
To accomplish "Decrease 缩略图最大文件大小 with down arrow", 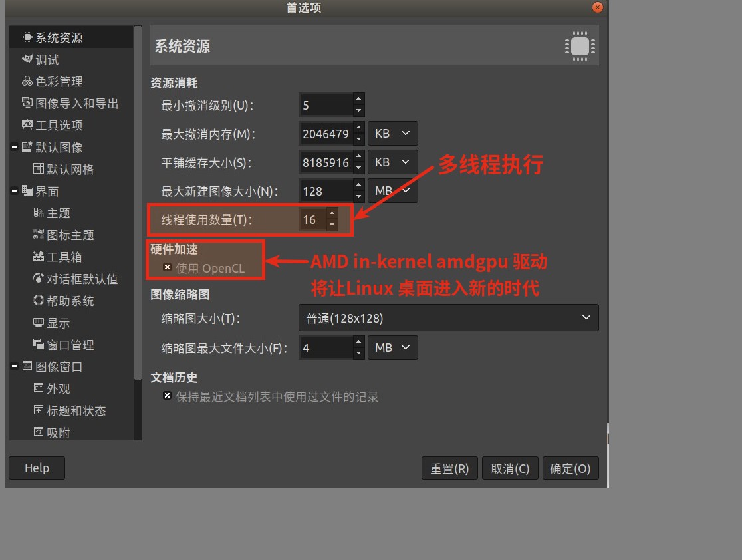I will [358, 353].
